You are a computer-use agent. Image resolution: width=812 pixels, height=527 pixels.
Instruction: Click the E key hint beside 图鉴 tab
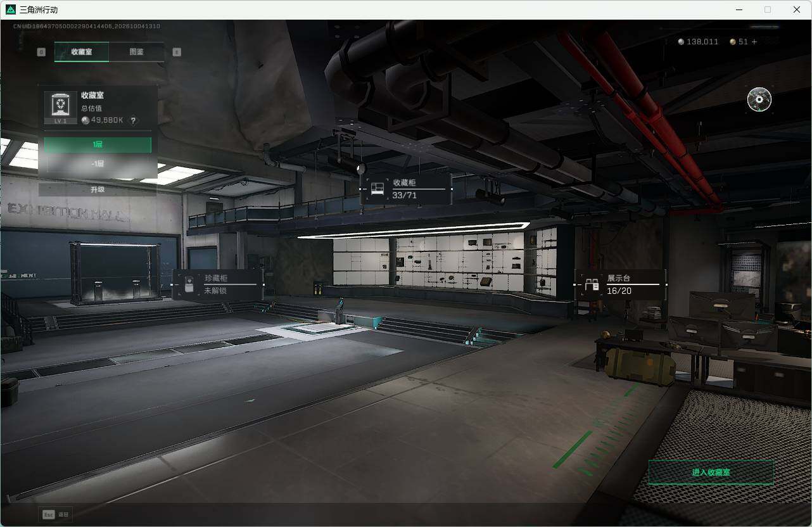(x=177, y=52)
